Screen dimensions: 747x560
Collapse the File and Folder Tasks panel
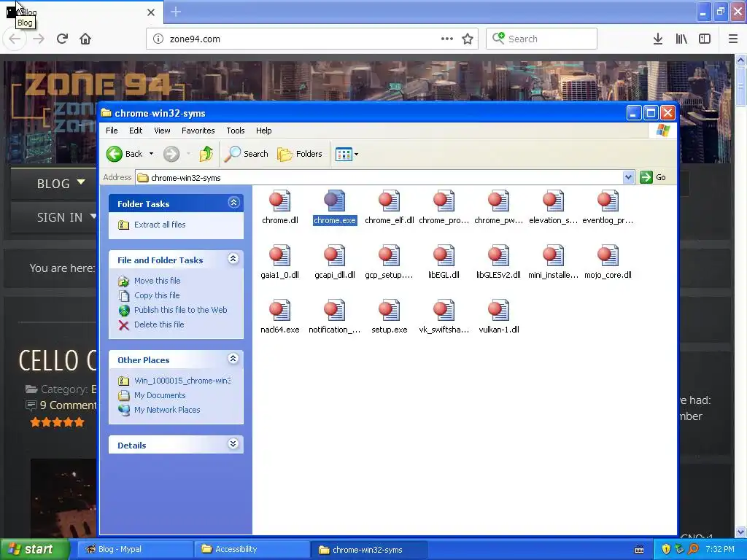[x=233, y=259]
